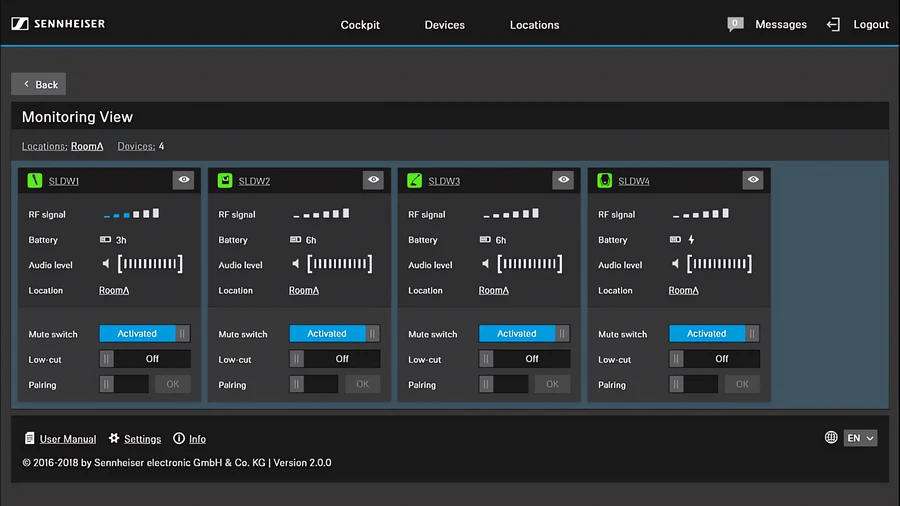The height and width of the screenshot is (506, 900).
Task: Click the SLDW2 pairing OK button
Action: click(x=363, y=384)
